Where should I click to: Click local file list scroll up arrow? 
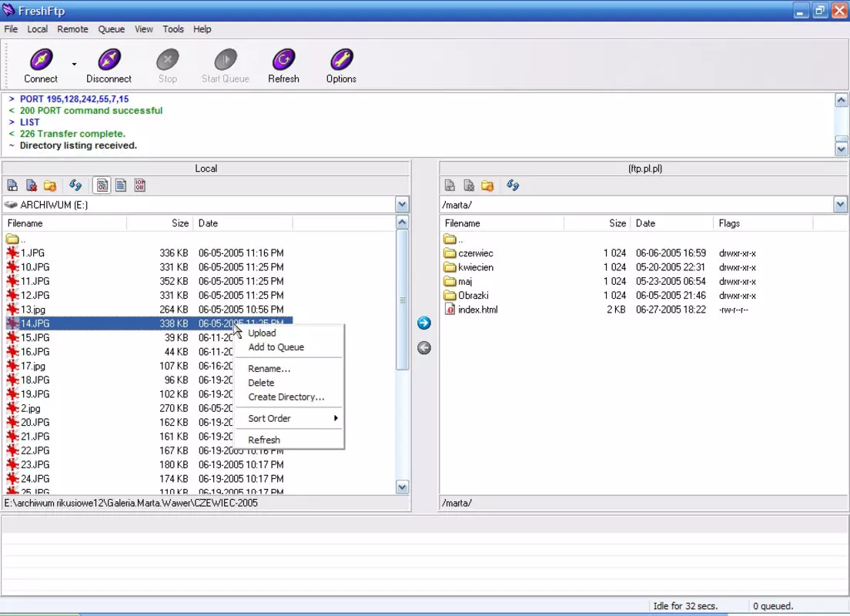point(402,223)
